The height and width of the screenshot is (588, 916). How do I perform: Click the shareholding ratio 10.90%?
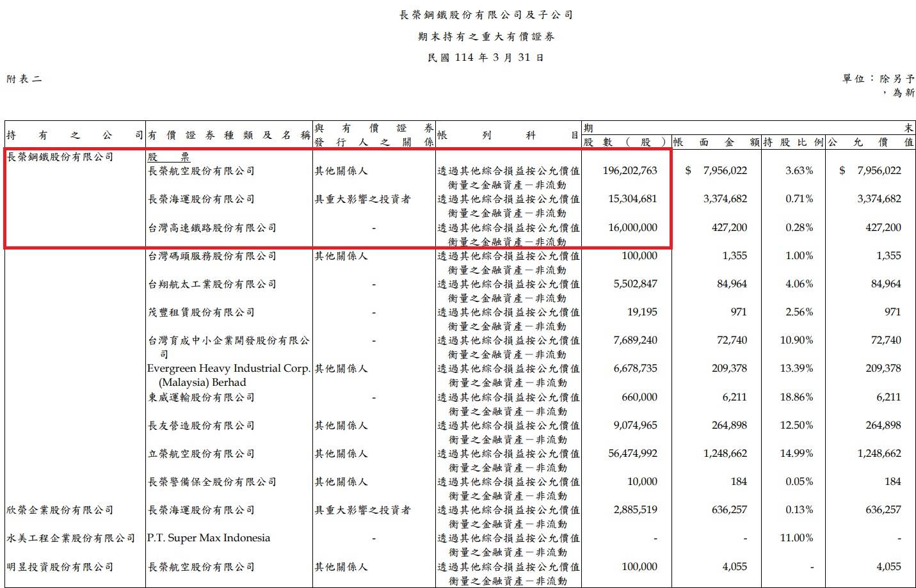pyautogui.click(x=797, y=340)
